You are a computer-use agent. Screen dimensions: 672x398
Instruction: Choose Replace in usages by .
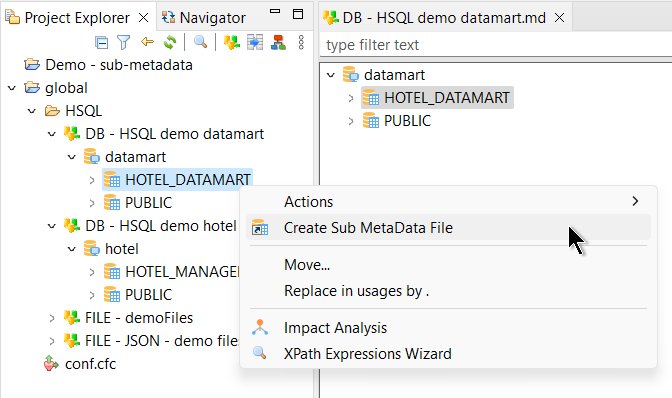coord(448,291)
